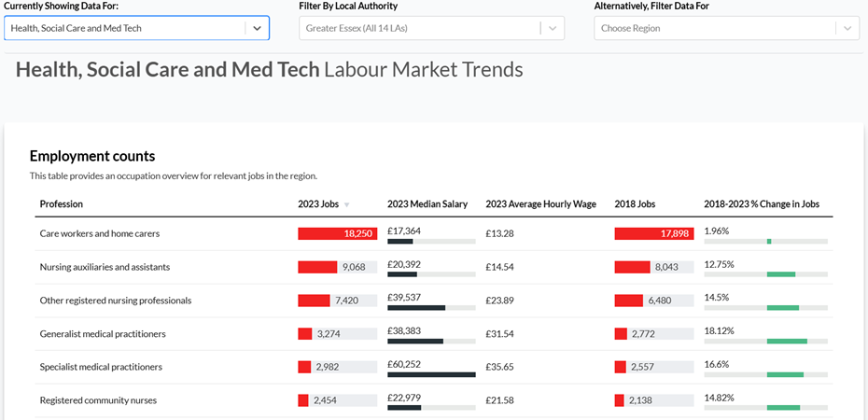Click the £60,252 median salary bar
Image resolution: width=868 pixels, height=420 pixels.
[431, 374]
